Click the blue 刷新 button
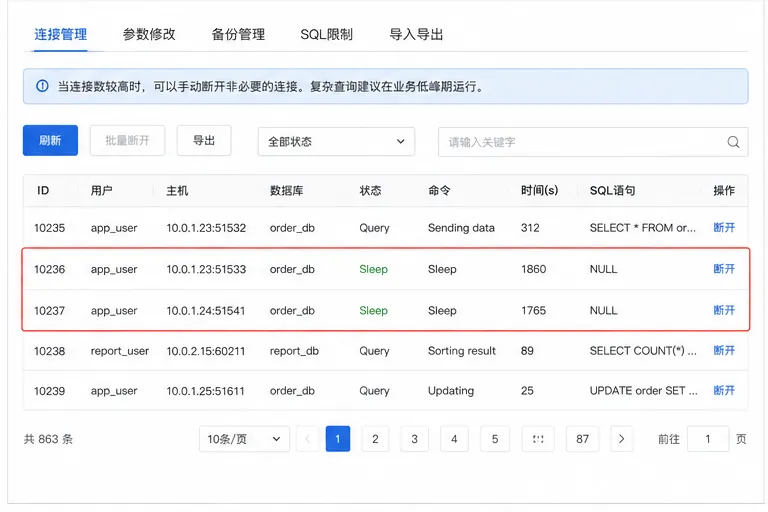Image resolution: width=768 pixels, height=512 pixels. 50,141
